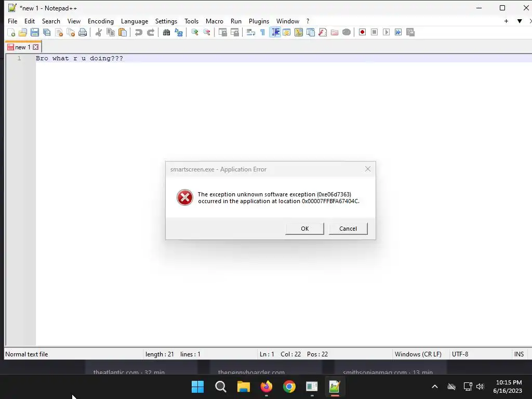Open the ? help menu
Image resolution: width=532 pixels, height=399 pixels.
(308, 21)
